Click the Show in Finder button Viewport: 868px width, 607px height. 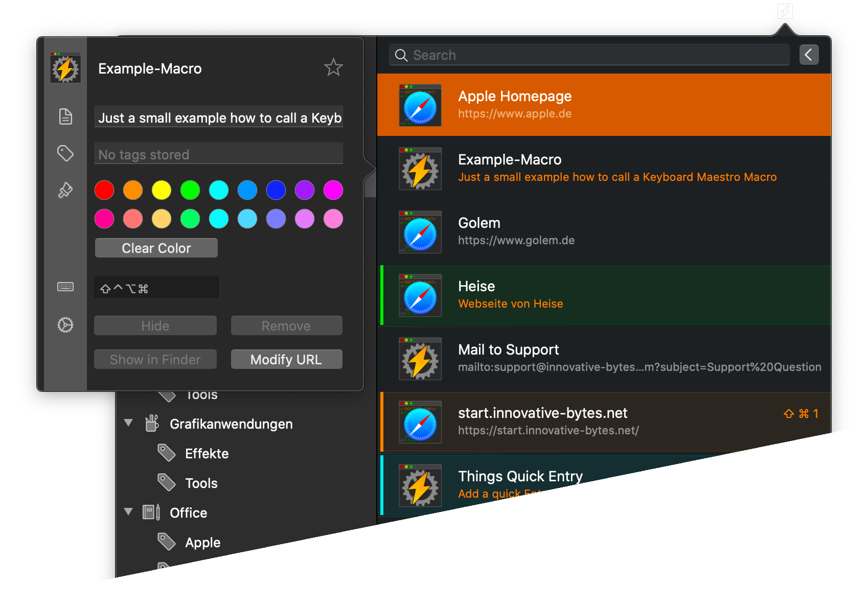pyautogui.click(x=155, y=359)
